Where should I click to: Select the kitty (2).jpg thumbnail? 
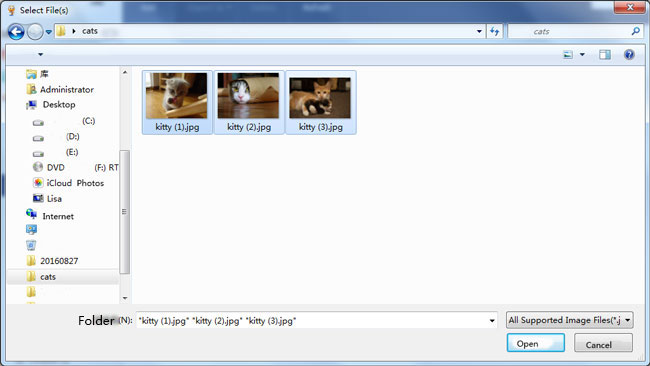(x=248, y=96)
